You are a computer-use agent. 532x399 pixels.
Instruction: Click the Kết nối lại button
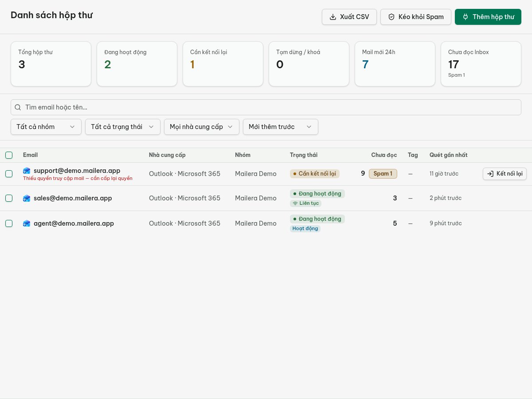click(505, 174)
